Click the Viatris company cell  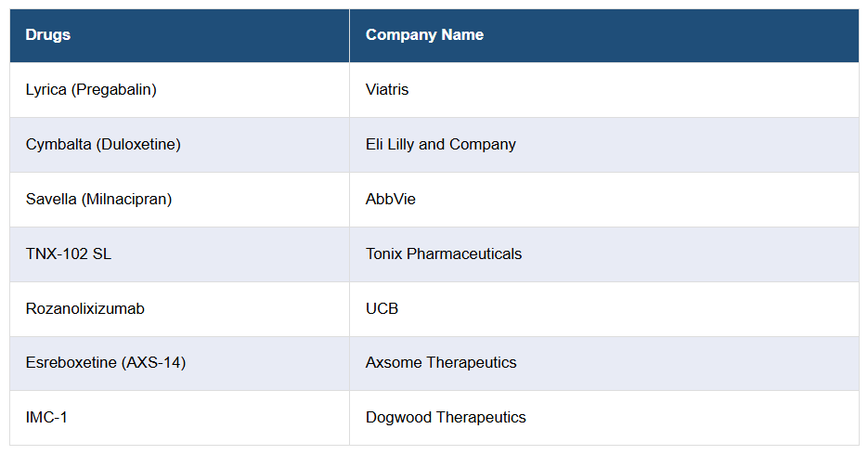coord(387,90)
